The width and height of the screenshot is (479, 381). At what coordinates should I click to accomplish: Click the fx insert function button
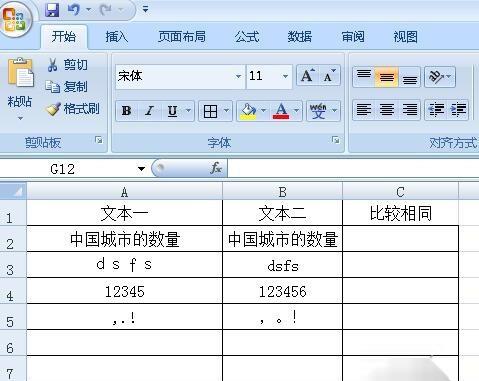click(216, 168)
